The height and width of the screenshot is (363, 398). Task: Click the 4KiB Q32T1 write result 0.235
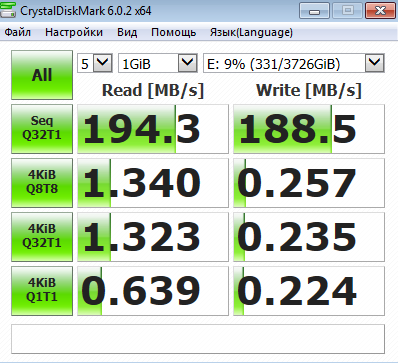coord(309,237)
